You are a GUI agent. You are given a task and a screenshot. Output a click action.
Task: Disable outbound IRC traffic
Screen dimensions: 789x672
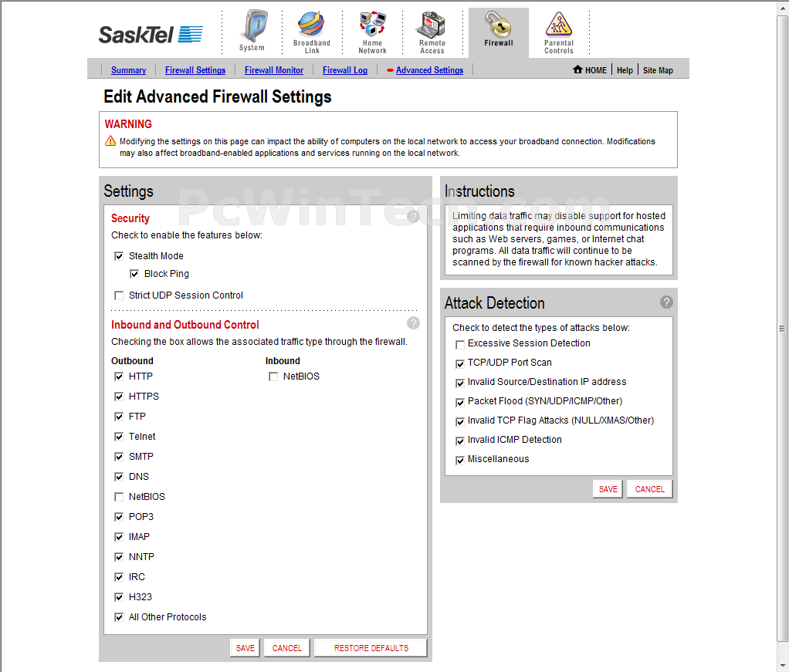pos(119,577)
